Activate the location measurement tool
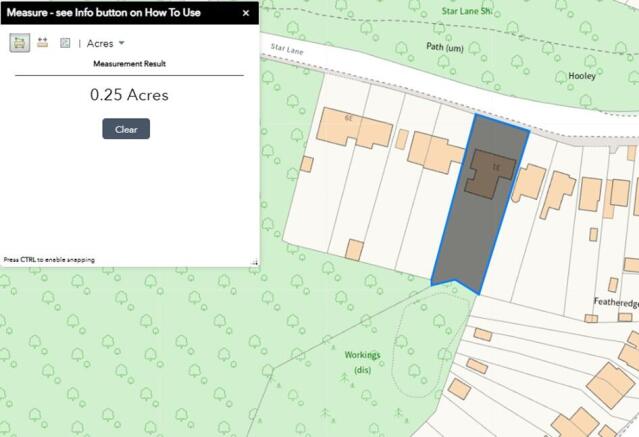The image size is (639, 437). pyautogui.click(x=65, y=43)
